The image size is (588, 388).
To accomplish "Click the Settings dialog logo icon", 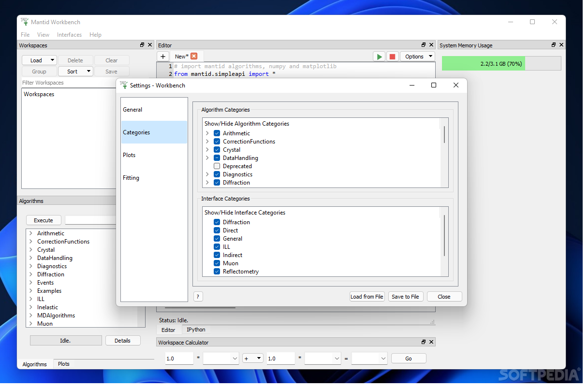I will click(124, 85).
